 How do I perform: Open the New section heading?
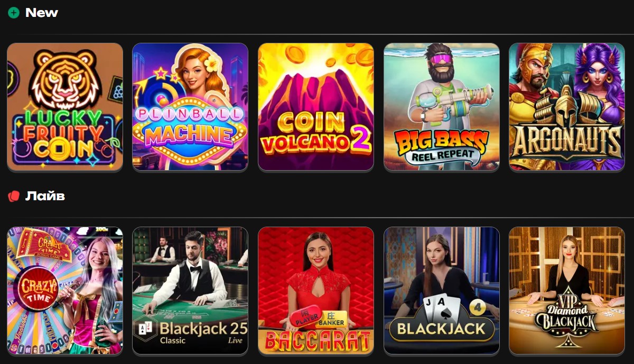[x=42, y=13]
